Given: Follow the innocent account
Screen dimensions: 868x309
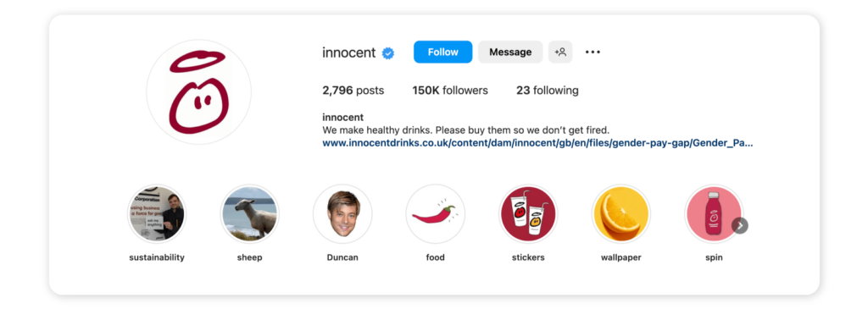Looking at the screenshot, I should [442, 52].
